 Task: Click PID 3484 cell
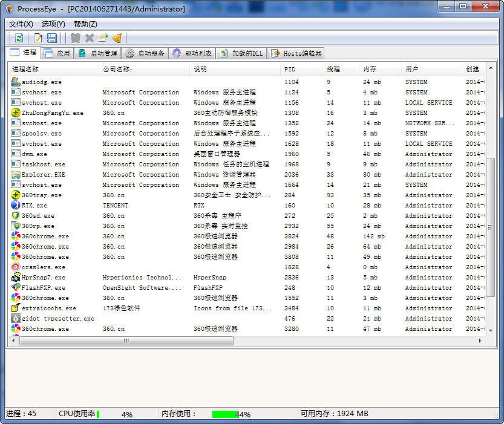pyautogui.click(x=292, y=308)
